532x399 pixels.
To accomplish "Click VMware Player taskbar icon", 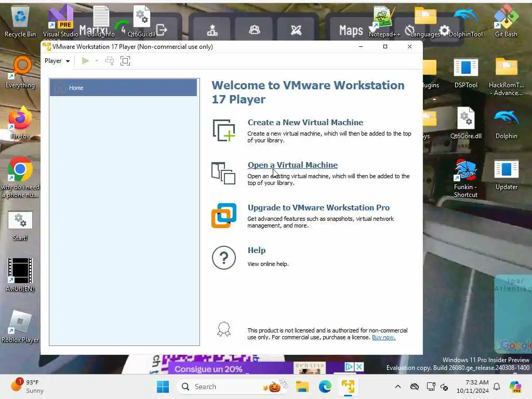I will pos(348,387).
